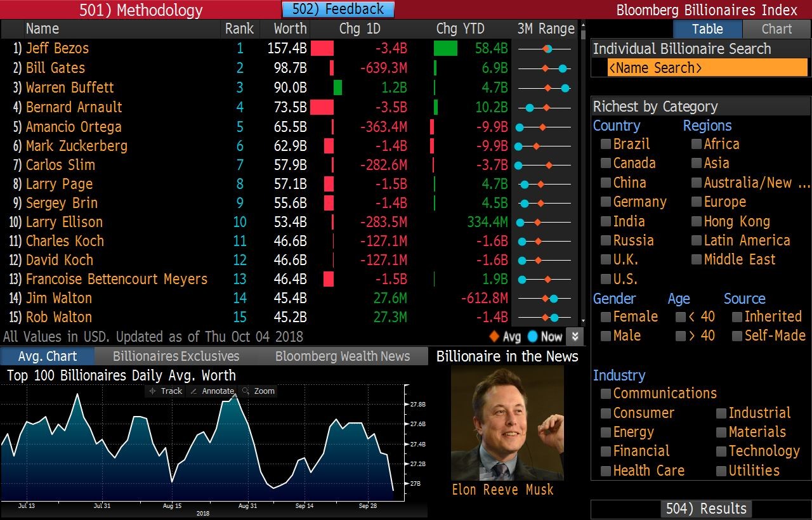Click Jeff Bezos 3M Range slider
Image resolution: width=812 pixels, height=520 pixels.
pyautogui.click(x=544, y=49)
